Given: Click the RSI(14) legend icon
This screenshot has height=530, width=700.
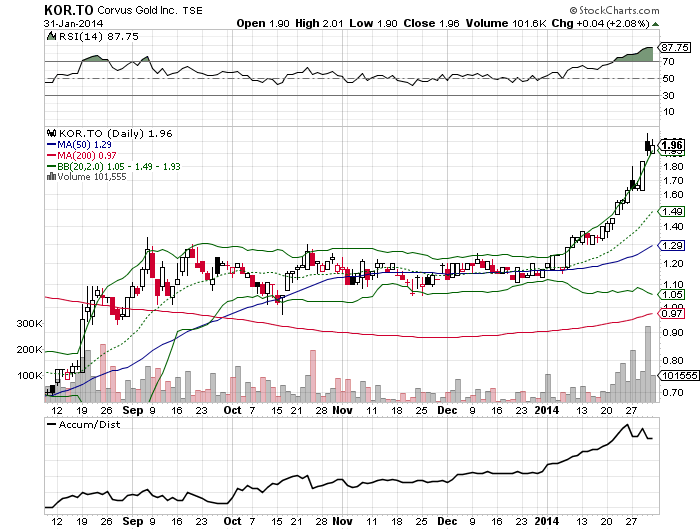Looking at the screenshot, I should point(51,36).
